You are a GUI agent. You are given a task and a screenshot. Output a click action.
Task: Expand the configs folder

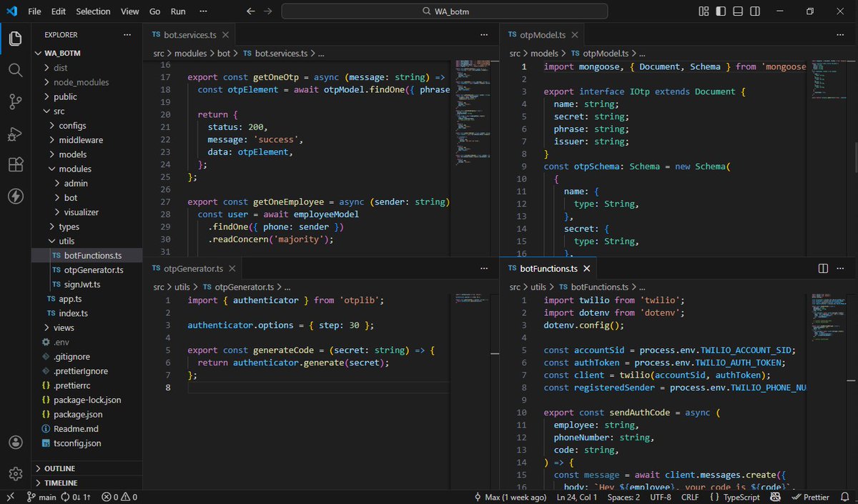tap(87, 125)
